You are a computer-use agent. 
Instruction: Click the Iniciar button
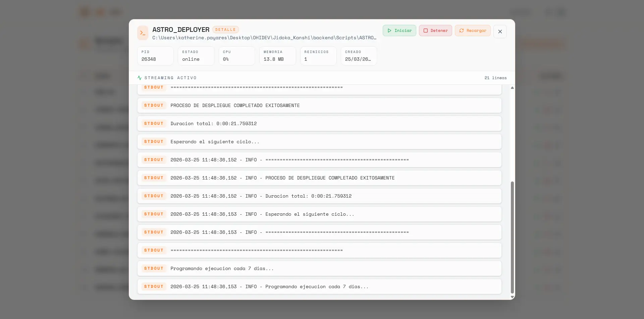click(399, 31)
